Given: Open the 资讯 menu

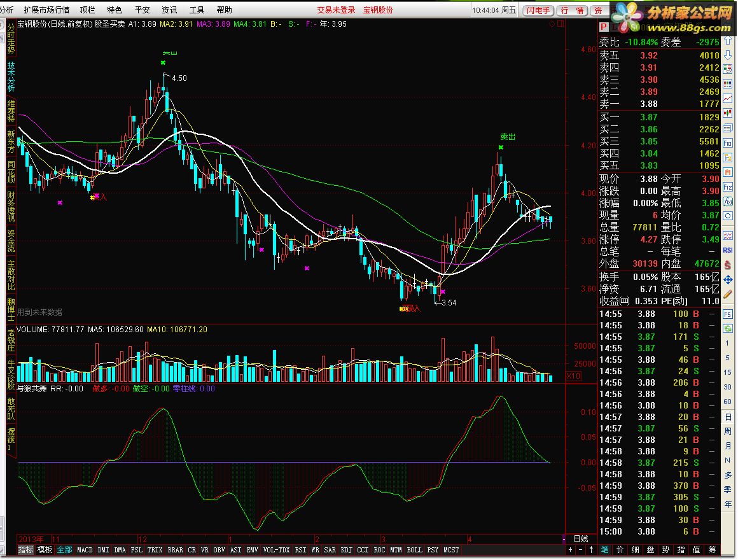Looking at the screenshot, I should [x=169, y=10].
